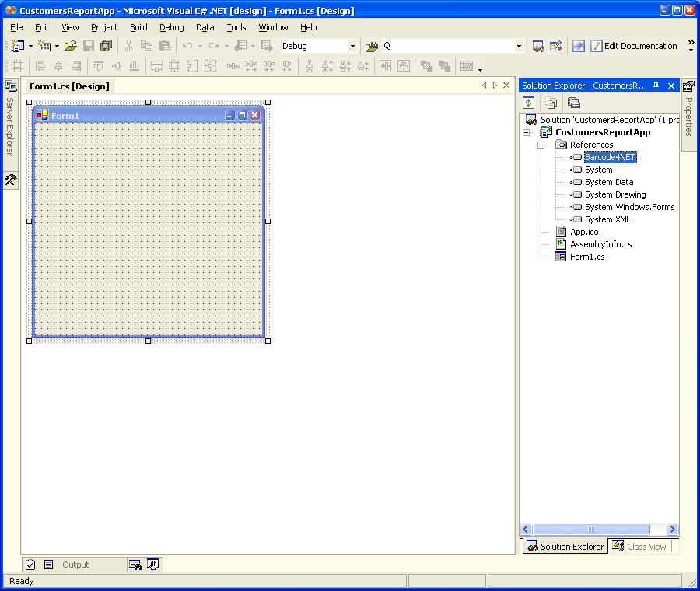This screenshot has height=591, width=700.
Task: Switch to the Class View tab
Action: tap(639, 547)
